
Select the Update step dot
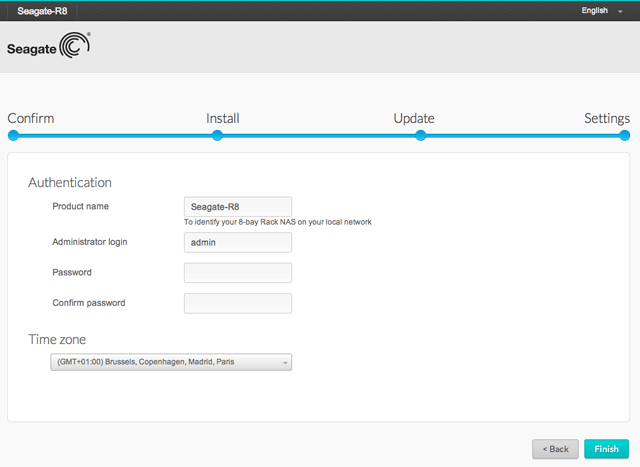pos(420,136)
